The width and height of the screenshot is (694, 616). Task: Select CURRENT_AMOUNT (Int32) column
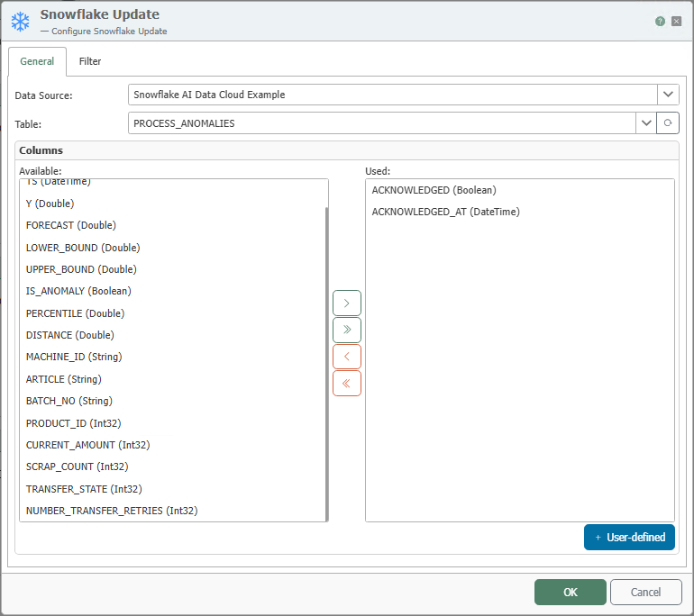pyautogui.click(x=172, y=445)
